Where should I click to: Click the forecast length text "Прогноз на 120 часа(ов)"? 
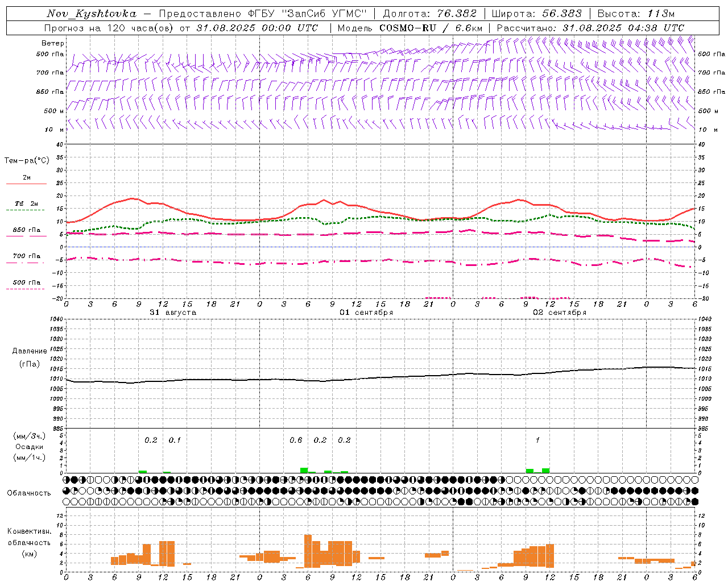tap(109, 28)
